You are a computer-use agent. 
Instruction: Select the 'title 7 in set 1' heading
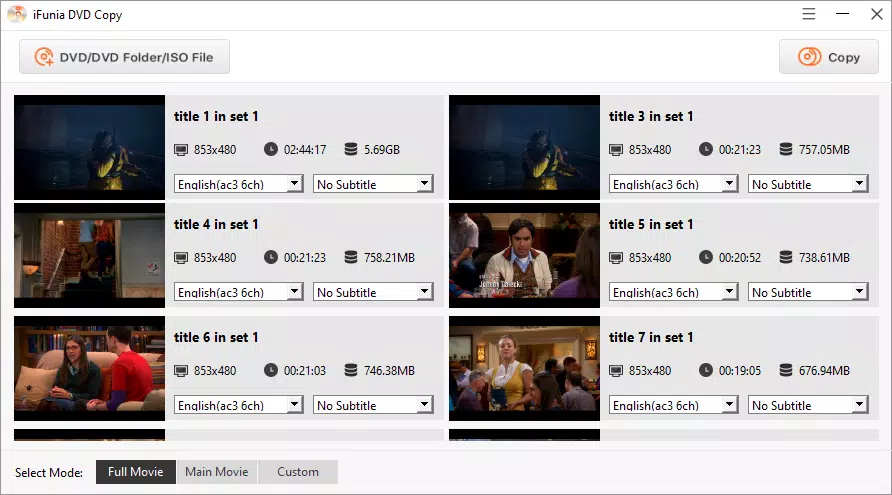651,337
